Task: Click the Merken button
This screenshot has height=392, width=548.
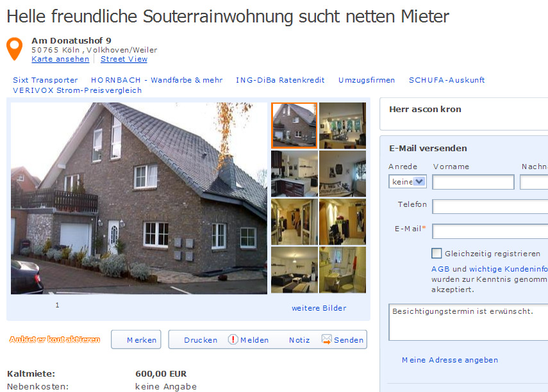Action: [136, 339]
